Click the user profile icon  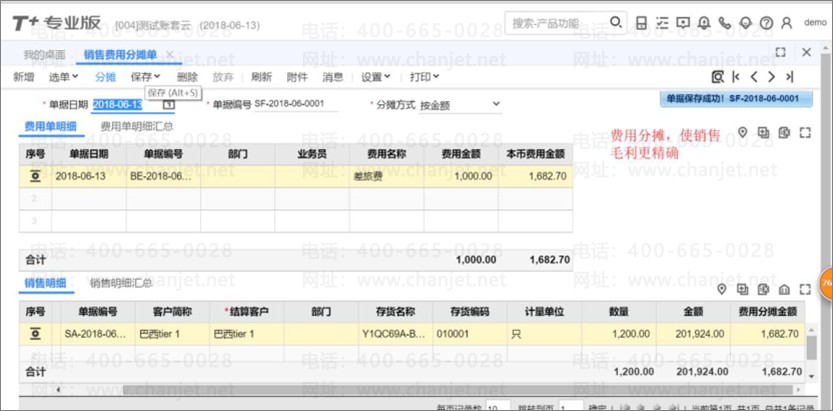[x=787, y=23]
